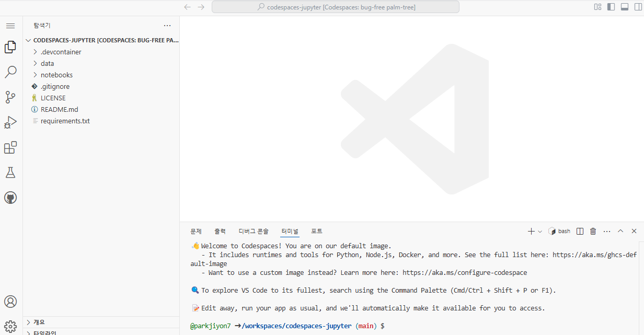Open the Extensions view icon
The width and height of the screenshot is (644, 335).
(x=10, y=147)
